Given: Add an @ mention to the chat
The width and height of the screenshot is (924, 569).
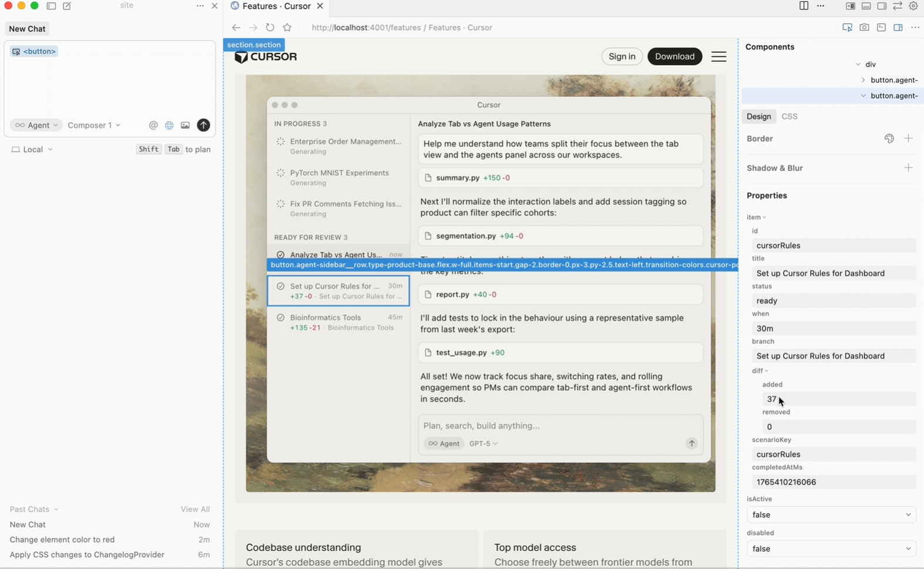Looking at the screenshot, I should [153, 125].
